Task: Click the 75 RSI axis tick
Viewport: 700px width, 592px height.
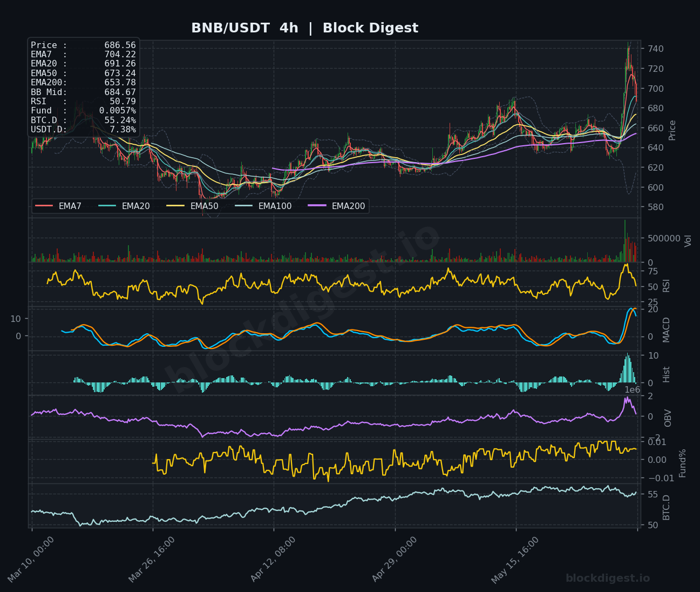Action: pos(652,271)
